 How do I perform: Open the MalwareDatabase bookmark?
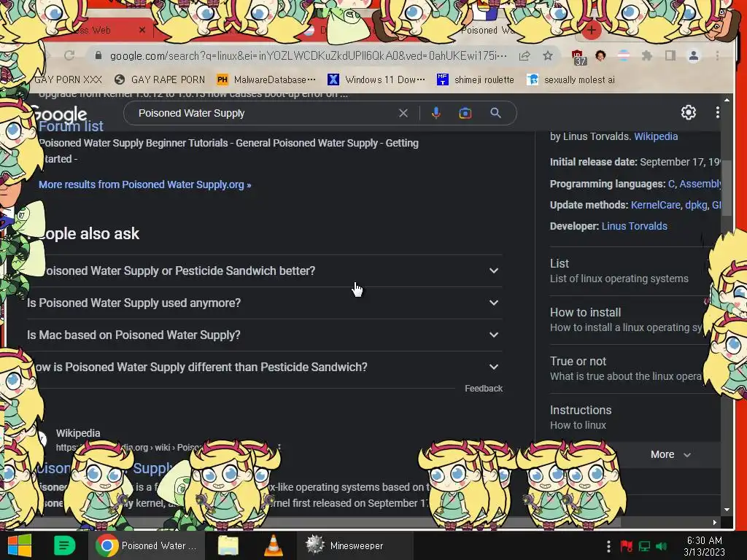coord(266,79)
